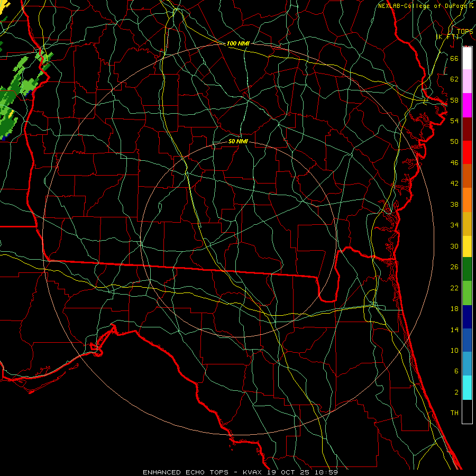Viewport: 476px width, 476px height.
Task: Click the K FT units label
Action: coord(447,36)
